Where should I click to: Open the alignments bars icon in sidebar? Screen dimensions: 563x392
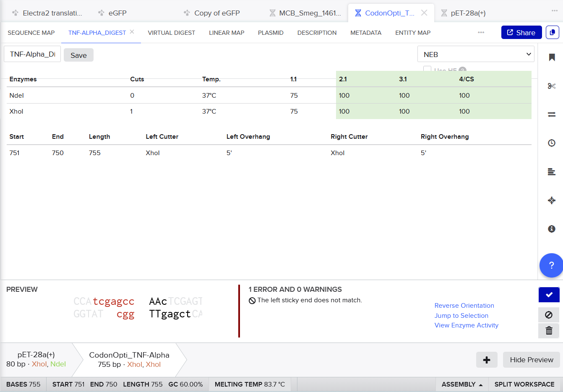coord(552,171)
